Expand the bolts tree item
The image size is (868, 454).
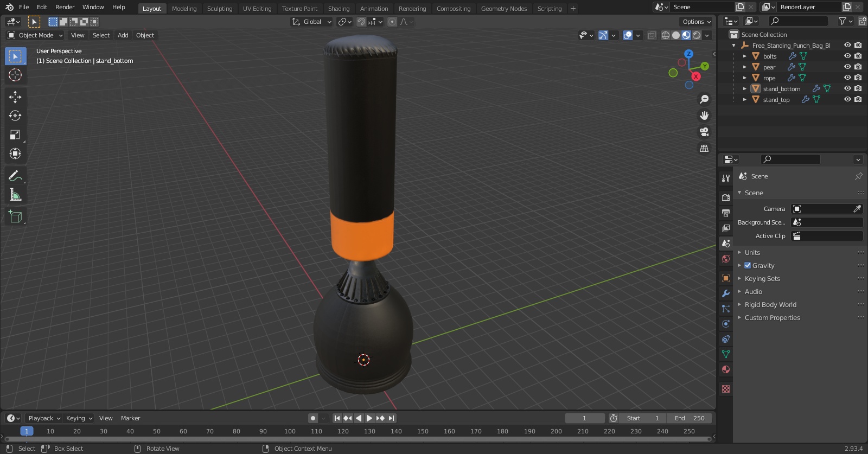745,56
